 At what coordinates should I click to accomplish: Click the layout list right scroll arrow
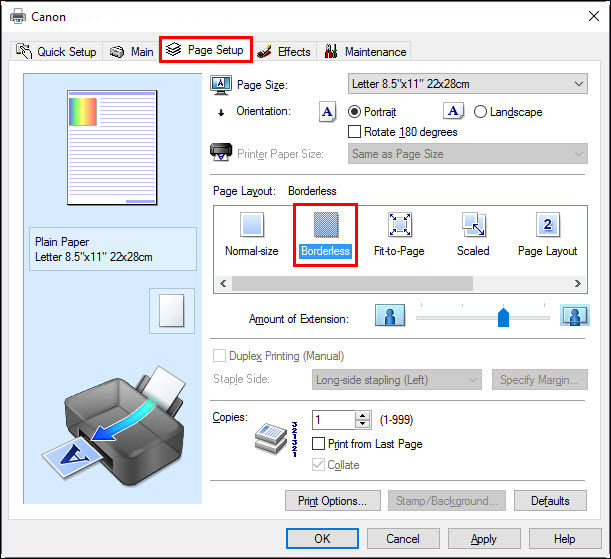tap(578, 283)
